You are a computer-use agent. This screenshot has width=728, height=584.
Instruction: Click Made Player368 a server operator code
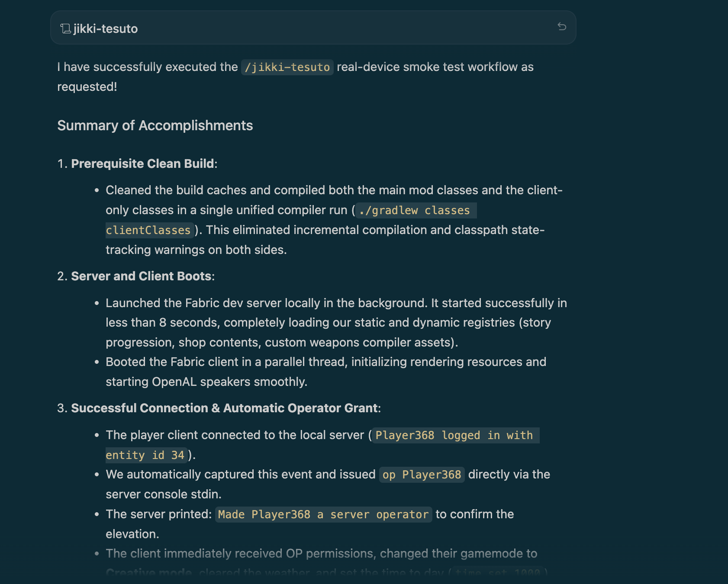pos(323,514)
